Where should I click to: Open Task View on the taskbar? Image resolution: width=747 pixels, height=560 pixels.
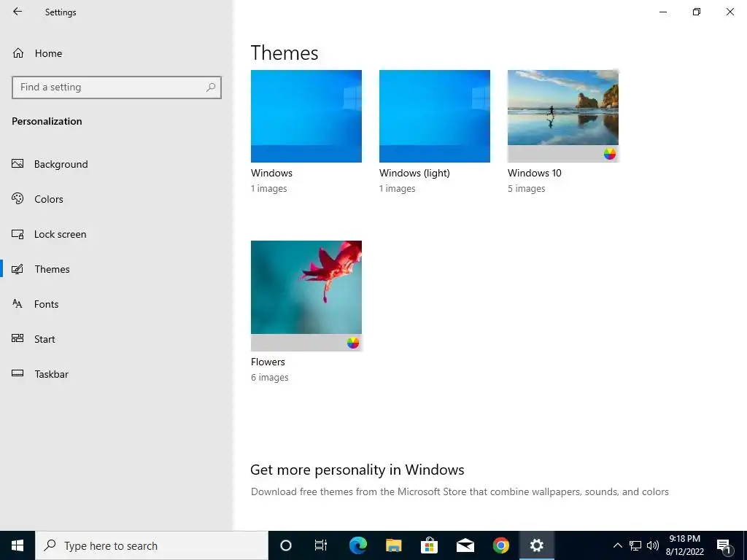click(321, 545)
